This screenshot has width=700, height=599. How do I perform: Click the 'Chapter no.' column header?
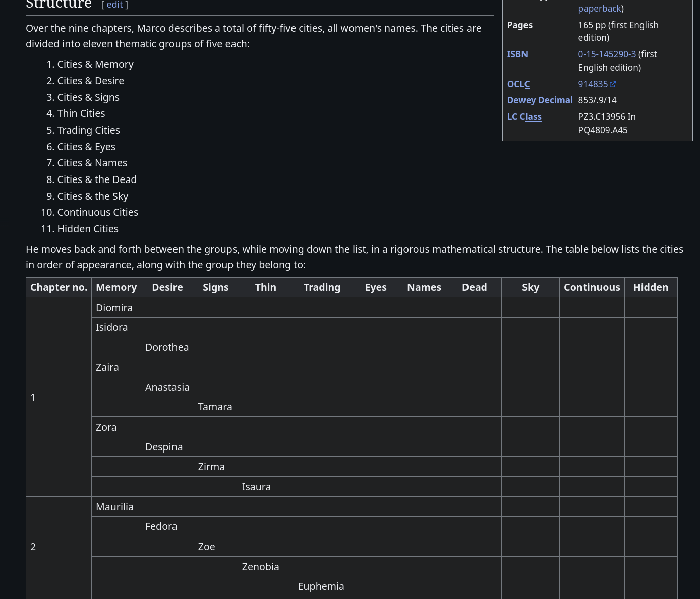[x=59, y=287]
